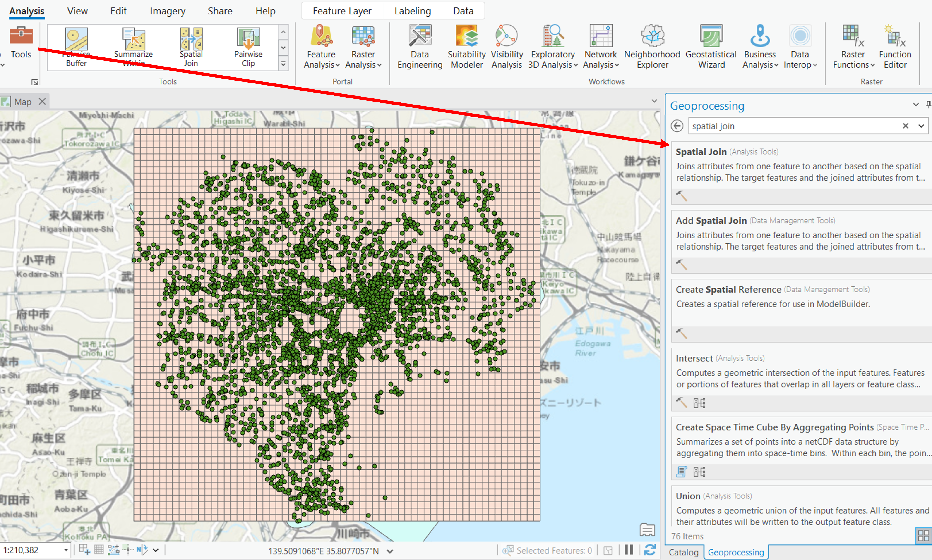Expand the tools gallery with bottom arrow

pyautogui.click(x=283, y=64)
